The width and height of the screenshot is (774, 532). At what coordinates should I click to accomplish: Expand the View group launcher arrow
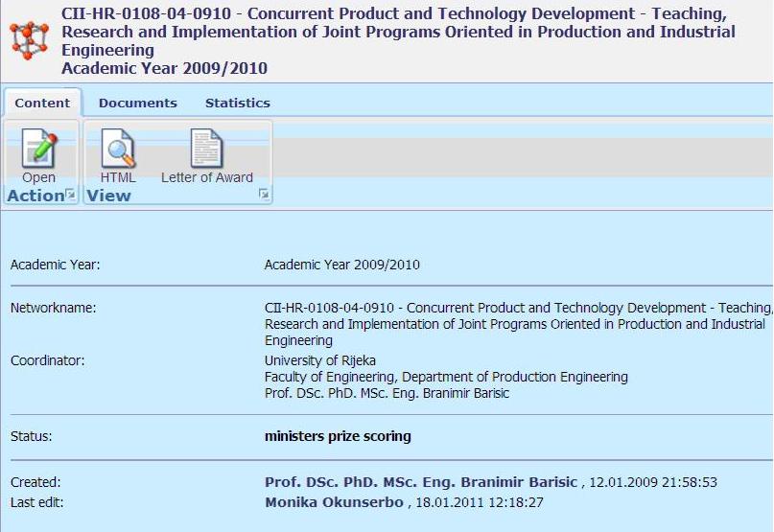pyautogui.click(x=264, y=195)
